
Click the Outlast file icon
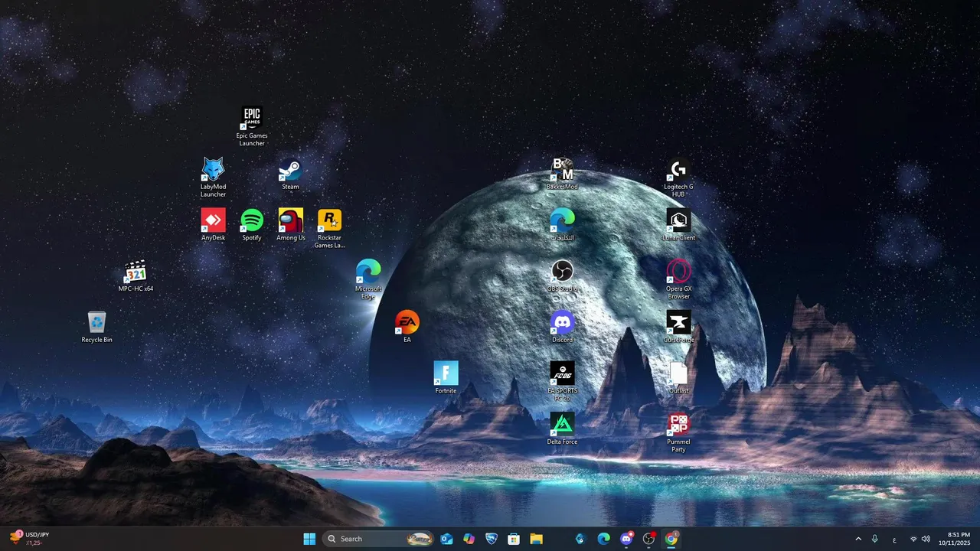pos(678,378)
